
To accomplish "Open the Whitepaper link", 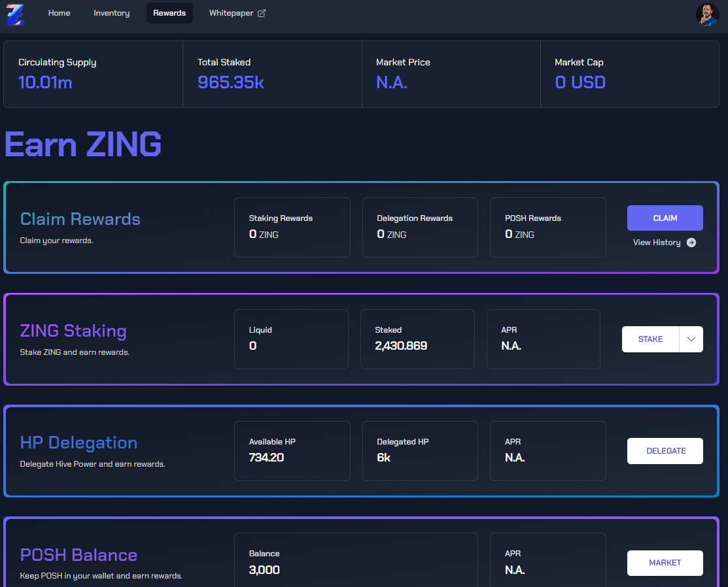I will click(237, 13).
